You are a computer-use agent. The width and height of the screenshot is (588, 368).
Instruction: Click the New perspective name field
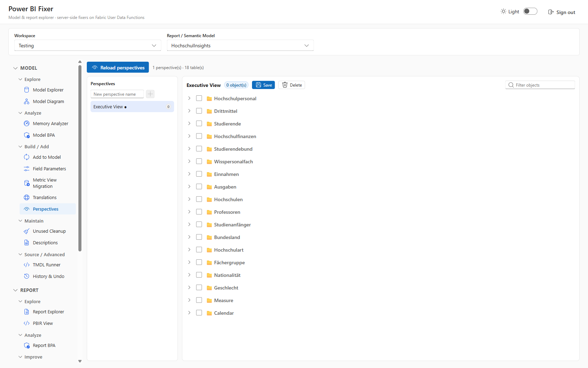(117, 94)
